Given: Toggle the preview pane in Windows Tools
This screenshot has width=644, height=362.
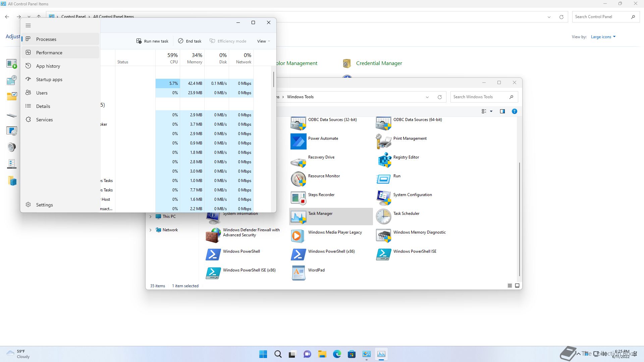Looking at the screenshot, I should (502, 111).
